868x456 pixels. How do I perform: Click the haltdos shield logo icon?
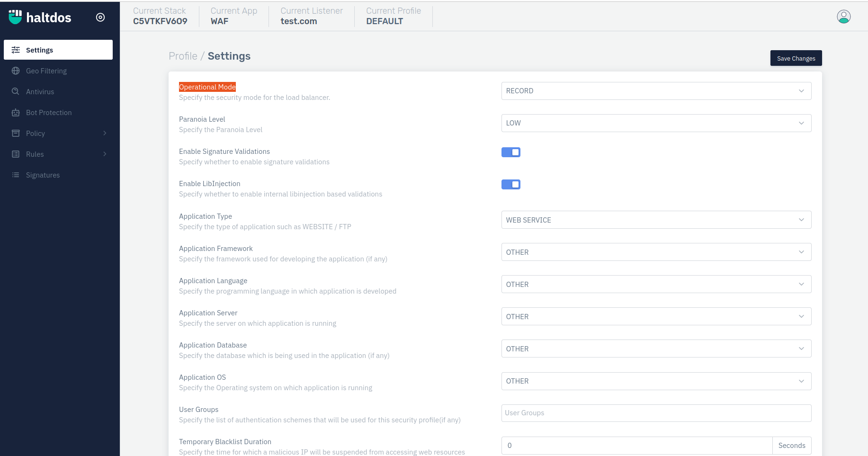15,17
